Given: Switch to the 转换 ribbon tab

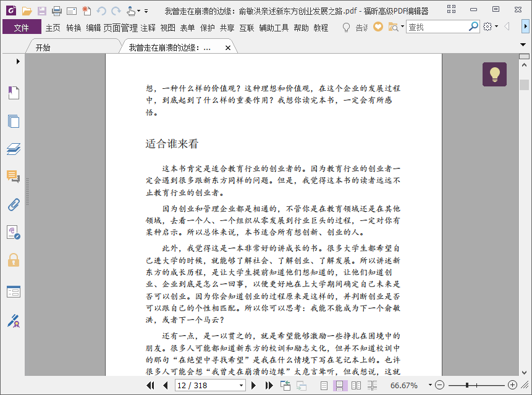Looking at the screenshot, I should [x=74, y=27].
